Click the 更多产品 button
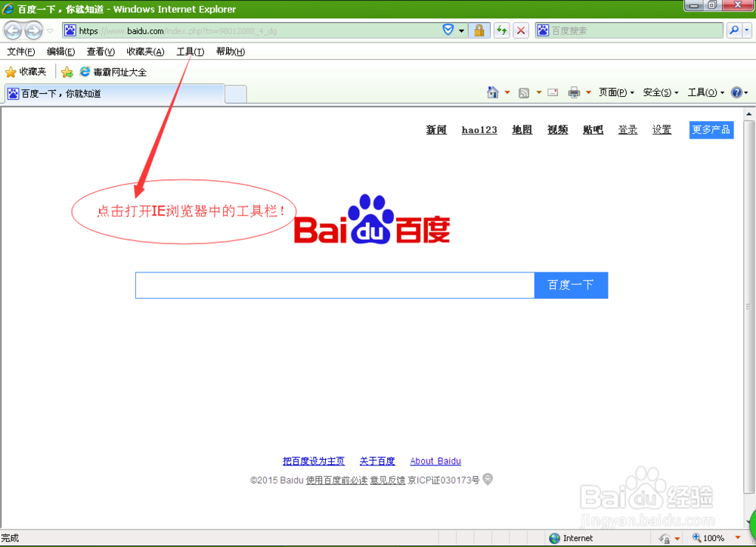 pyautogui.click(x=711, y=130)
